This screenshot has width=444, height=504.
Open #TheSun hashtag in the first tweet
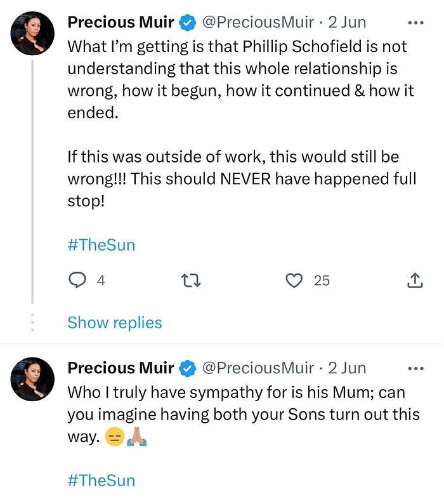pos(101,245)
